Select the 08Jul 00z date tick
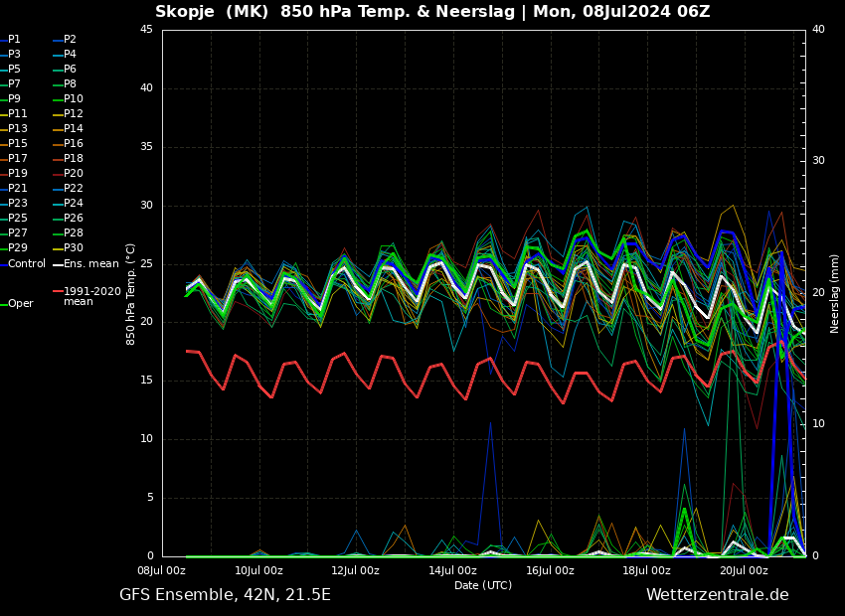This screenshot has width=845, height=616. click(161, 570)
